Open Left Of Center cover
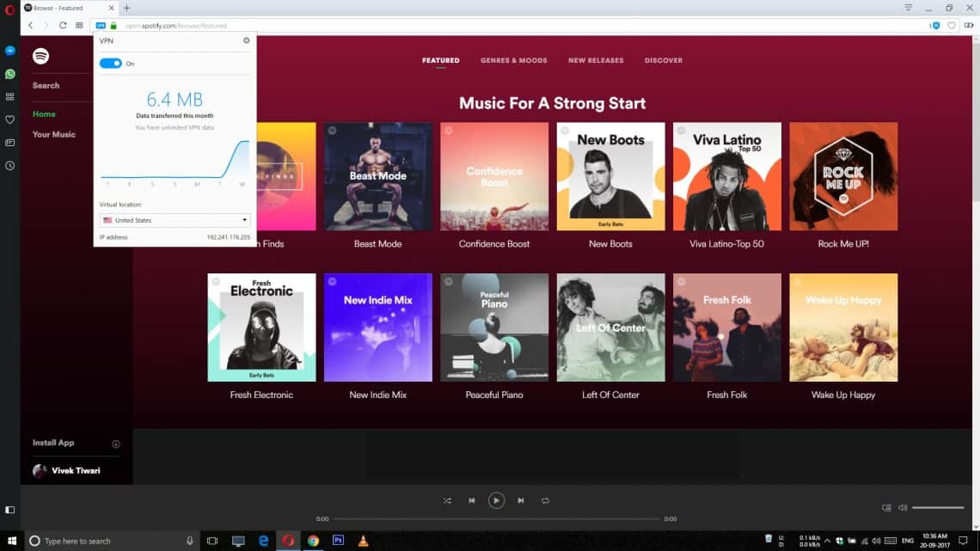The image size is (980, 551). [x=610, y=328]
